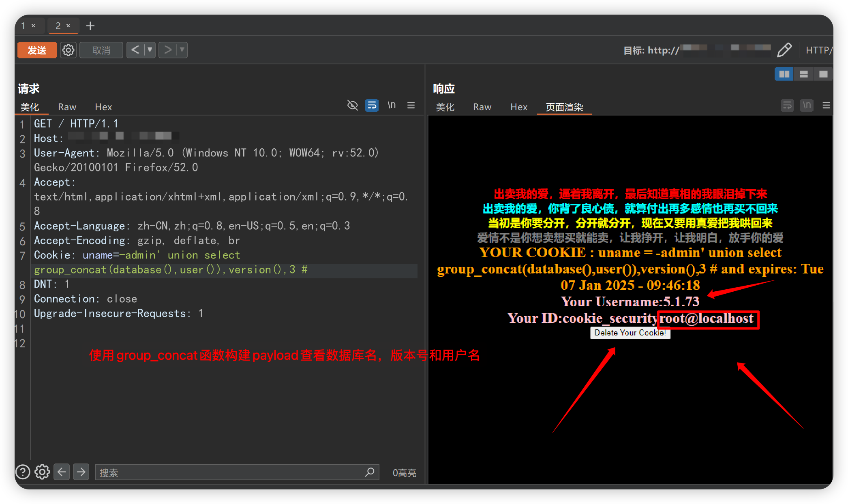The height and width of the screenshot is (504, 848).
Task: Open response pane hamburger menu
Action: (x=826, y=105)
